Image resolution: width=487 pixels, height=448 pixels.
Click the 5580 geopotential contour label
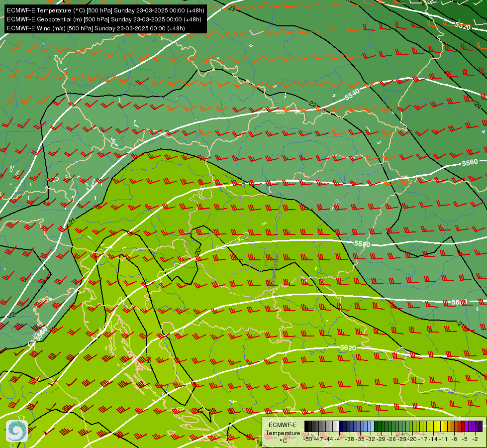coord(362,244)
